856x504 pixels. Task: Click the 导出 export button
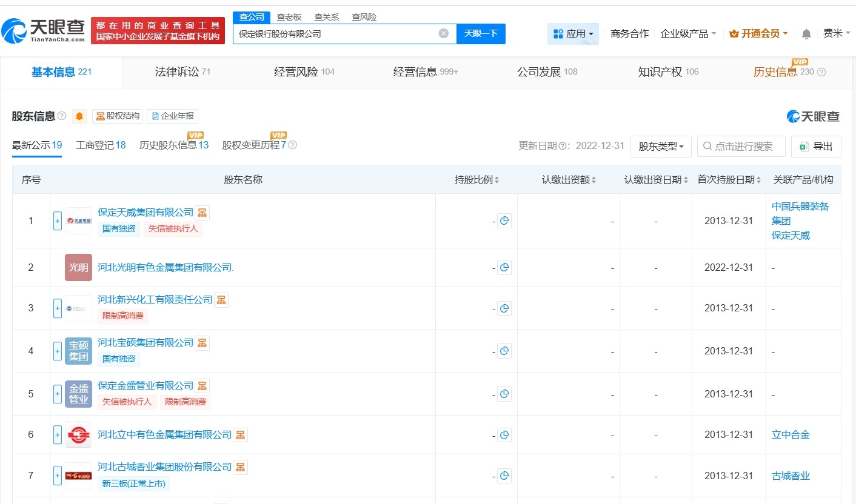coord(816,147)
